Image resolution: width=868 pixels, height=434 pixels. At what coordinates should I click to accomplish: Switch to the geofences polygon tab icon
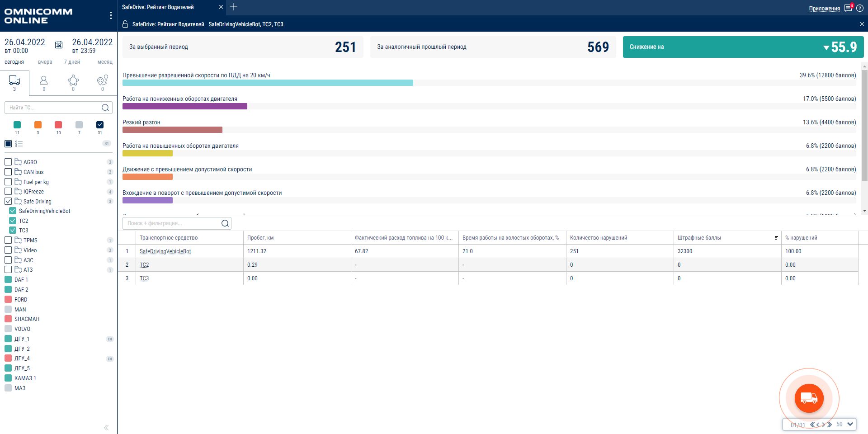[x=73, y=80]
